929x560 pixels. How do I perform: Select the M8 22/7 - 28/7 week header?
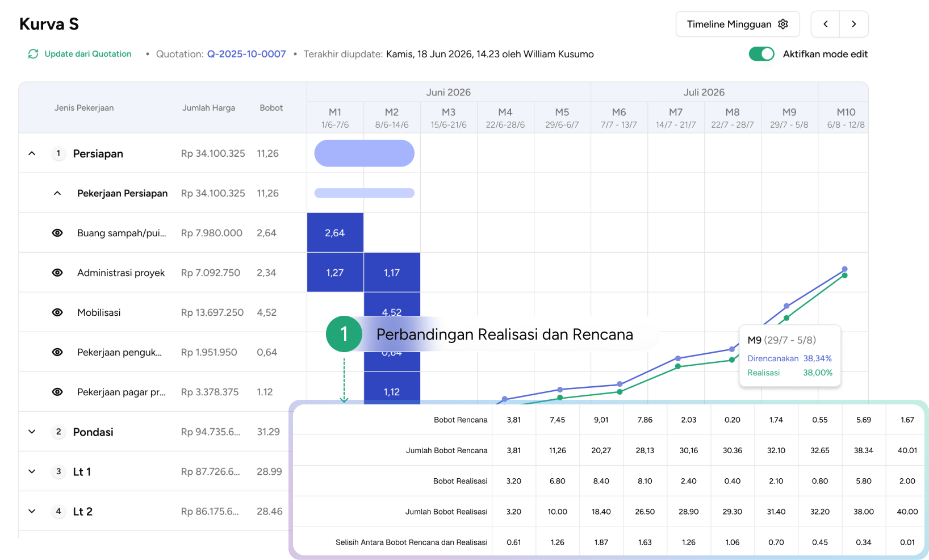tap(733, 118)
